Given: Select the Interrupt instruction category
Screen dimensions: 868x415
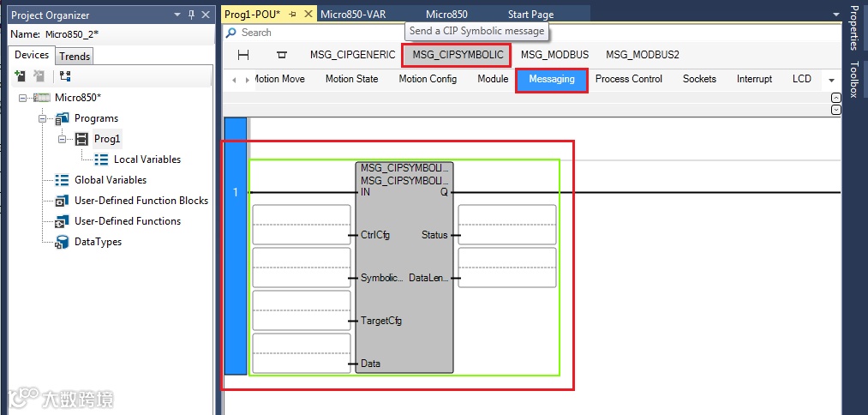Looking at the screenshot, I should (754, 79).
